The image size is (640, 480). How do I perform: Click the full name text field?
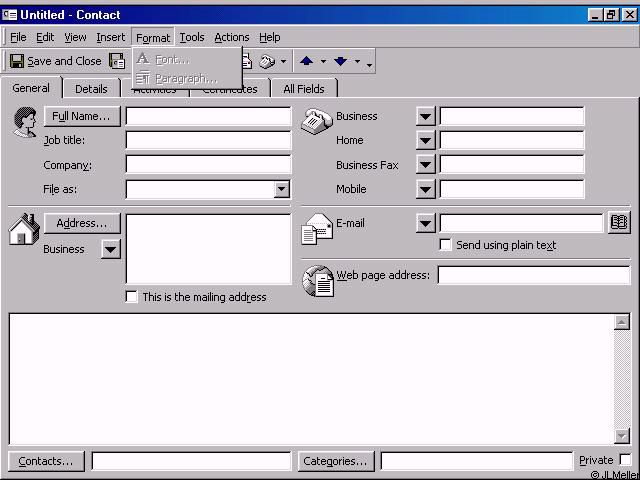[208, 116]
